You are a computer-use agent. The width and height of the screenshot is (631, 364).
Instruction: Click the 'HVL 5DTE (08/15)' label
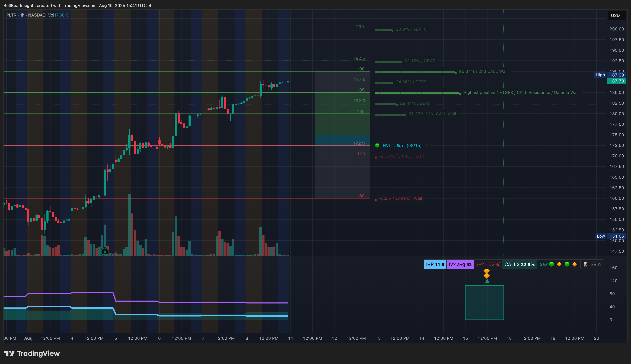(402, 146)
